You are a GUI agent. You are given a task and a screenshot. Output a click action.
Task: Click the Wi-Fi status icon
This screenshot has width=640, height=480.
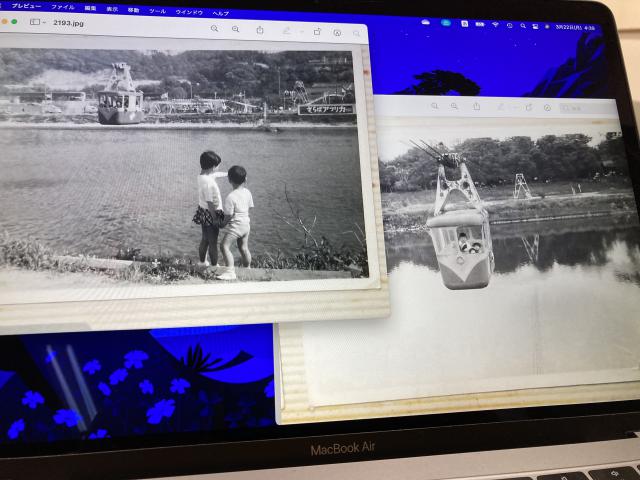[x=494, y=24]
